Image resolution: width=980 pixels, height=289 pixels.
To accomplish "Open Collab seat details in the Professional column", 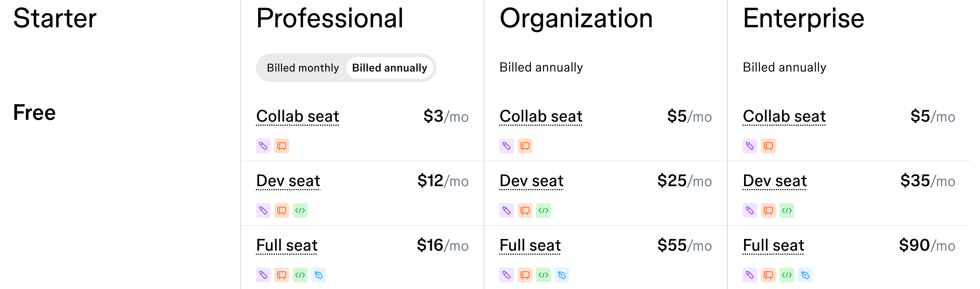I will coord(298,116).
